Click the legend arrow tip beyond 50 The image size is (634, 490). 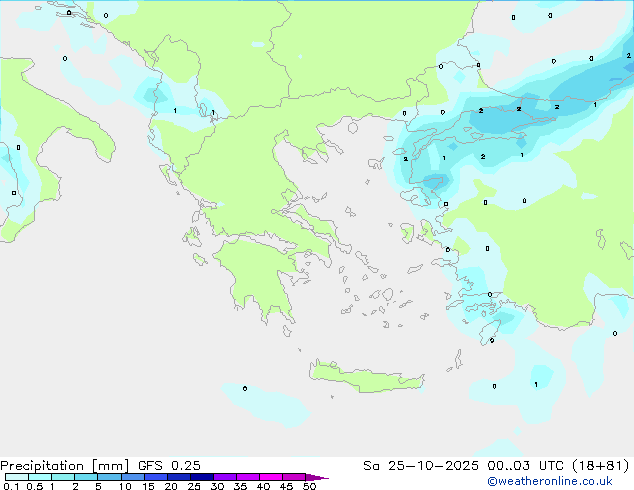pyautogui.click(x=317, y=477)
